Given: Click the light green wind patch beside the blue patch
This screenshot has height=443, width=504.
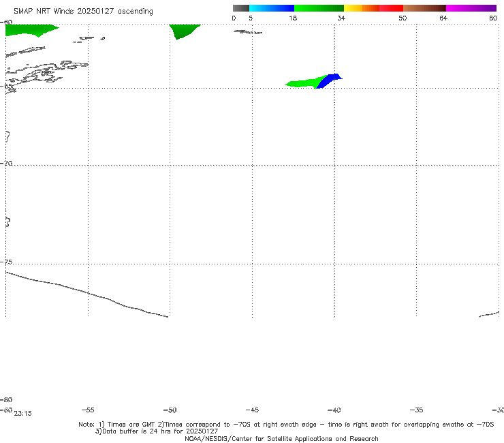Looking at the screenshot, I should pyautogui.click(x=304, y=82).
